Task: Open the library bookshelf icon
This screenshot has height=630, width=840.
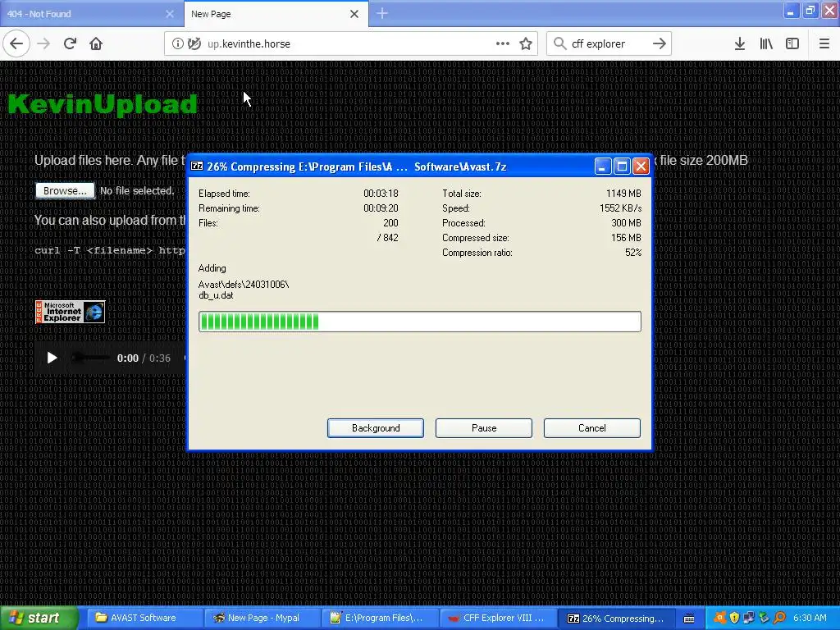Action: (766, 43)
